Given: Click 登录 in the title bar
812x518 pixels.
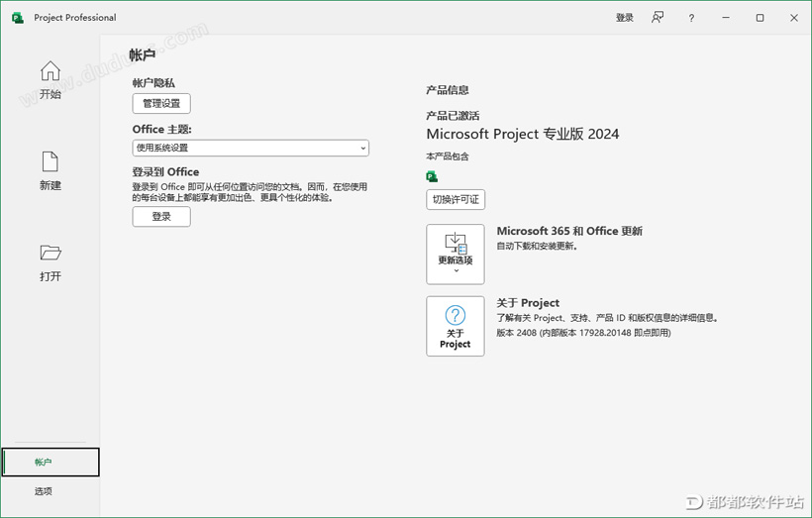Looking at the screenshot, I should tap(625, 18).
